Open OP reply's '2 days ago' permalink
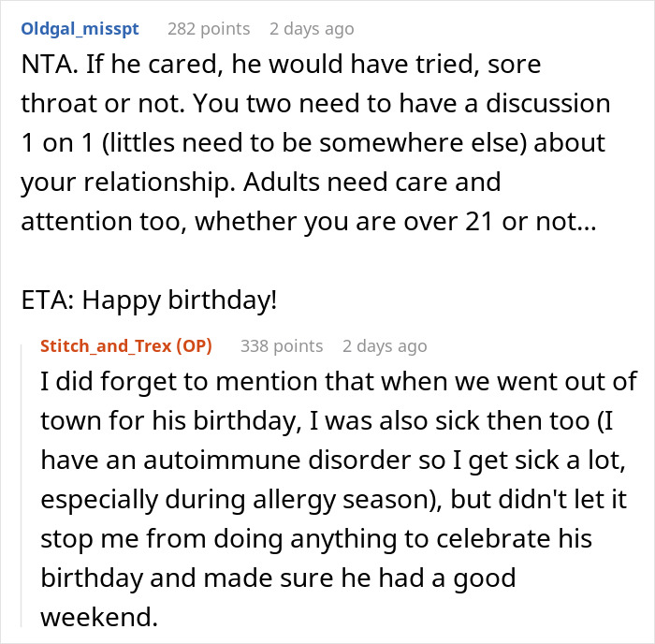 [385, 345]
